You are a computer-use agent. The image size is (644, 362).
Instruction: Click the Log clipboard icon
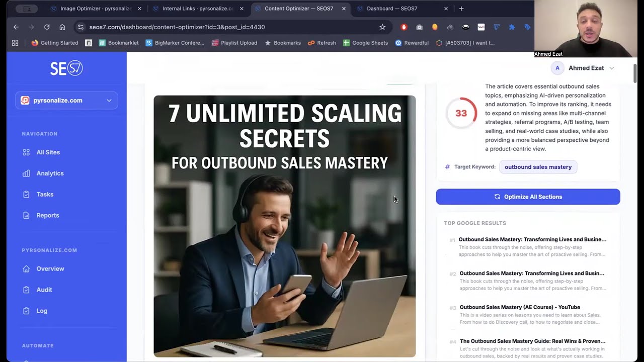point(26,311)
